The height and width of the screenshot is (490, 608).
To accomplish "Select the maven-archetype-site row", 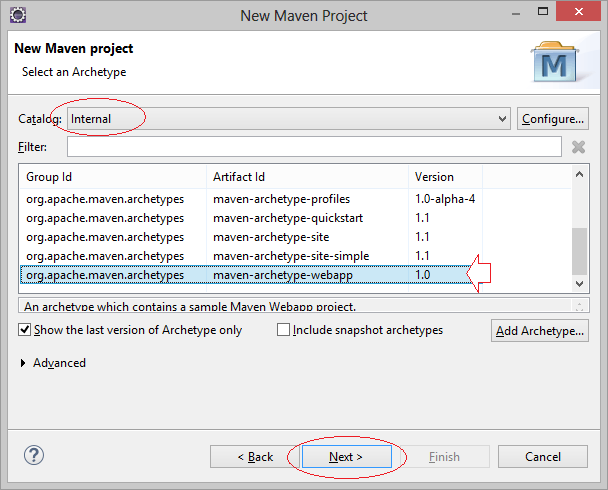I will point(251,237).
